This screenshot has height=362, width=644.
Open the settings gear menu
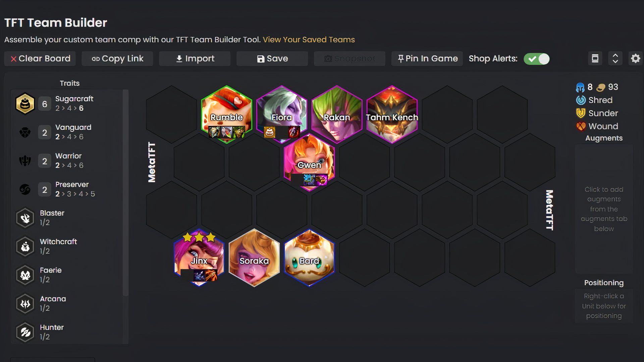pos(635,58)
